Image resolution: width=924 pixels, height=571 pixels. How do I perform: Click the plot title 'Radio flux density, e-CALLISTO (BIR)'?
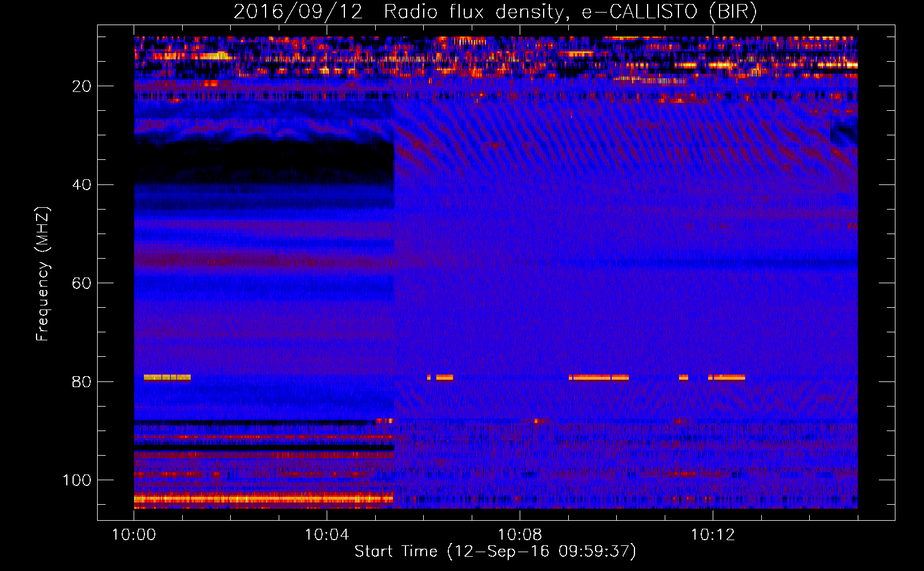[570, 12]
